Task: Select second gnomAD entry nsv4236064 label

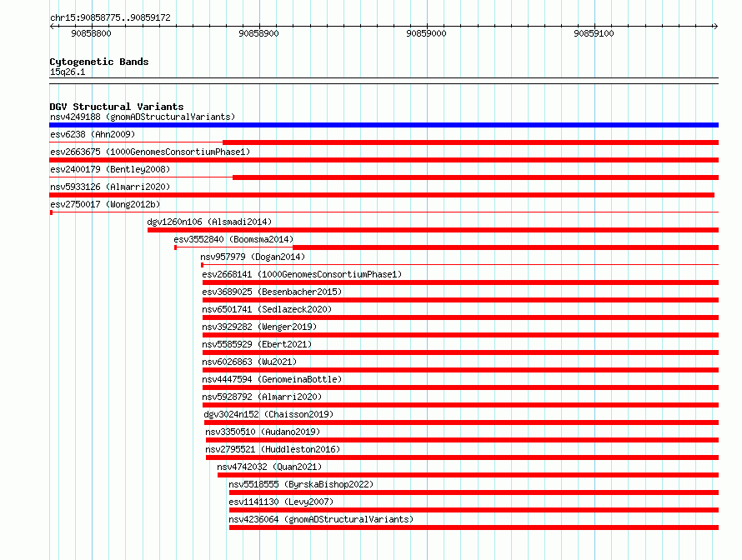Action: pos(321,519)
